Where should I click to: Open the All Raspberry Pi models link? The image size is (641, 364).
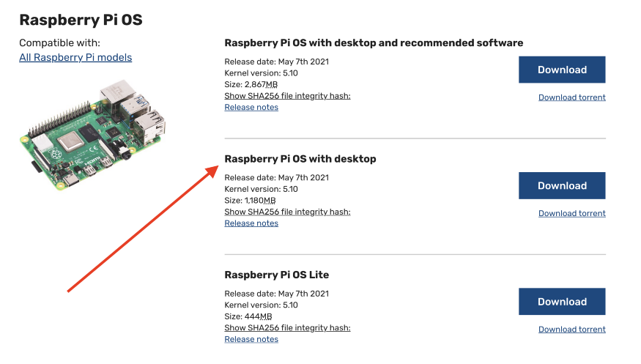click(x=75, y=57)
